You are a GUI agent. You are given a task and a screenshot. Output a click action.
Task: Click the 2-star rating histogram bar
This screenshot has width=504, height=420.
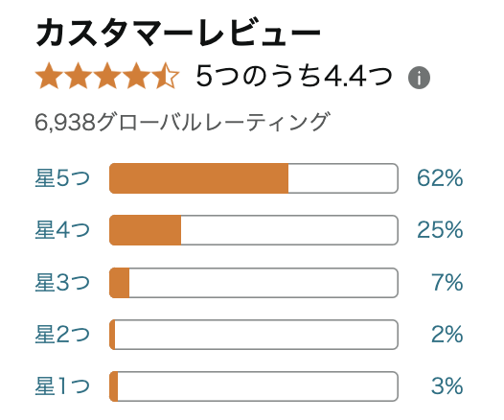254,334
